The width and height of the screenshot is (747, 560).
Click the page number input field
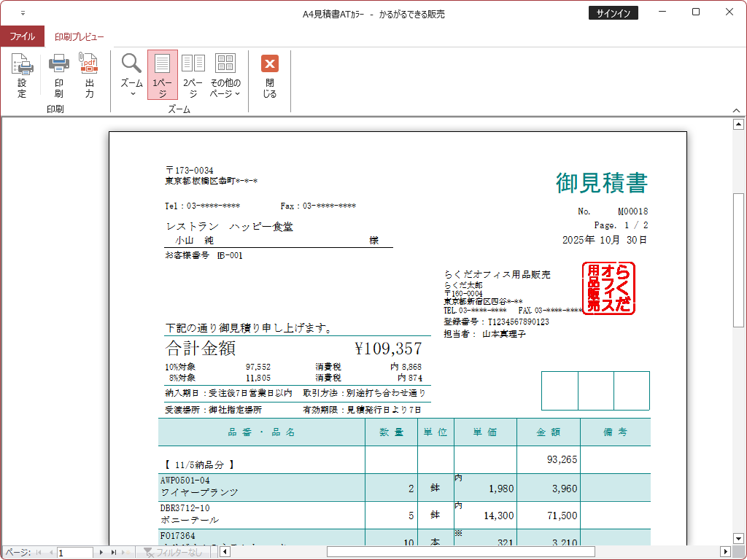[74, 553]
